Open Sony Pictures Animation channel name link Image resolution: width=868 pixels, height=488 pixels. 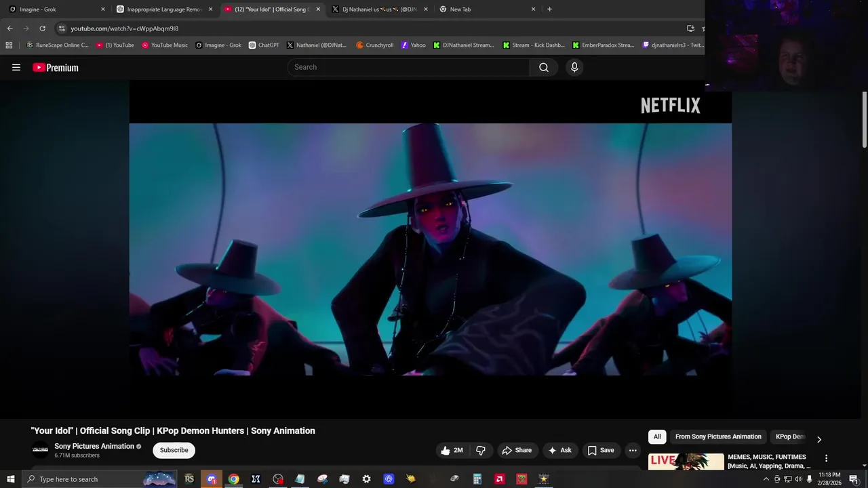pyautogui.click(x=94, y=446)
